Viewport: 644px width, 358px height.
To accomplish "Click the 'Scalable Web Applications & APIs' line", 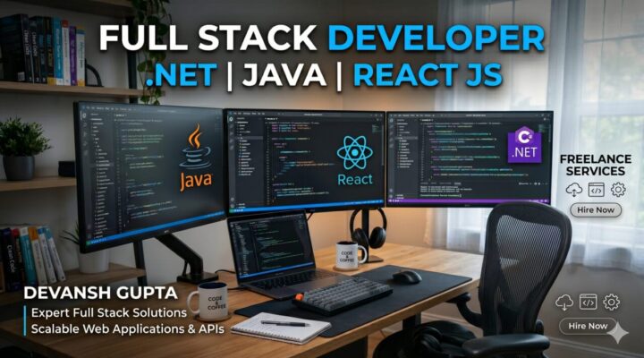I will [128, 328].
